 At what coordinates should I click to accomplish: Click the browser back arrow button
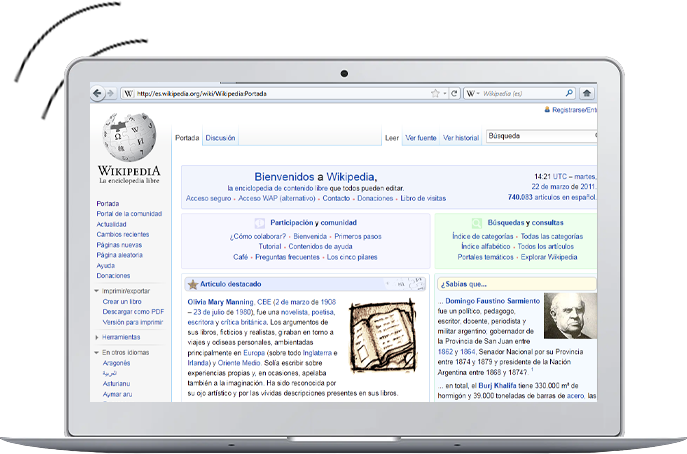97,93
